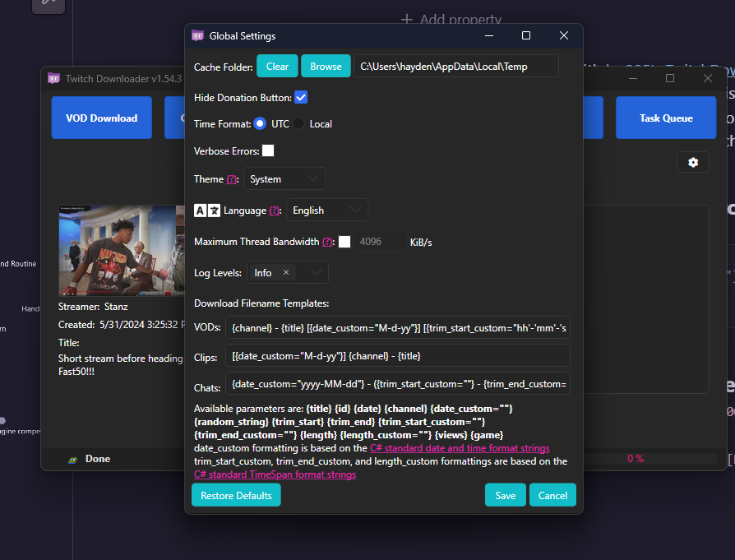Click the VODs filename template field
735x560 pixels.
(398, 328)
